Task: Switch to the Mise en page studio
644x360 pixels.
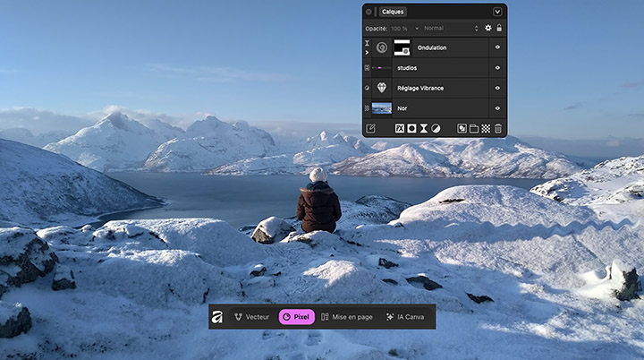Action: (x=346, y=317)
